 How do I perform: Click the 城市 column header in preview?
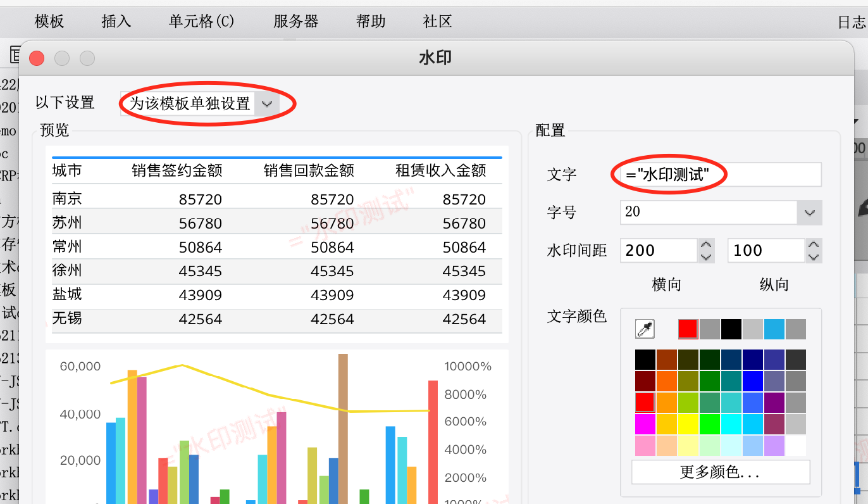point(67,171)
